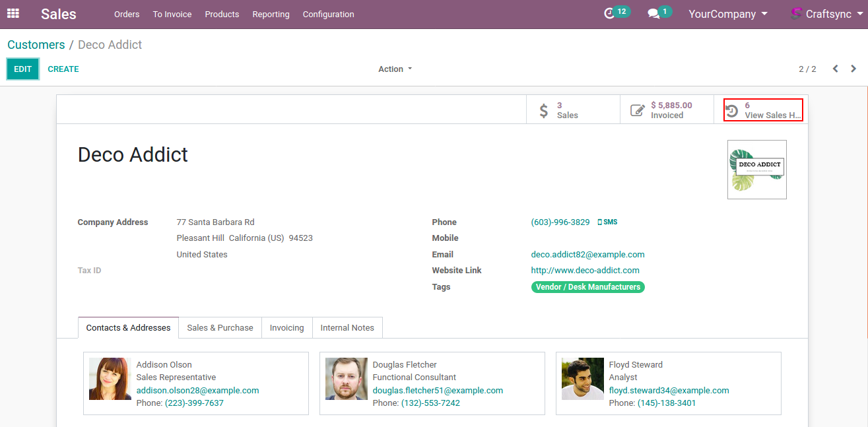The width and height of the screenshot is (868, 427).
Task: Click the CREATE button
Action: tap(63, 69)
